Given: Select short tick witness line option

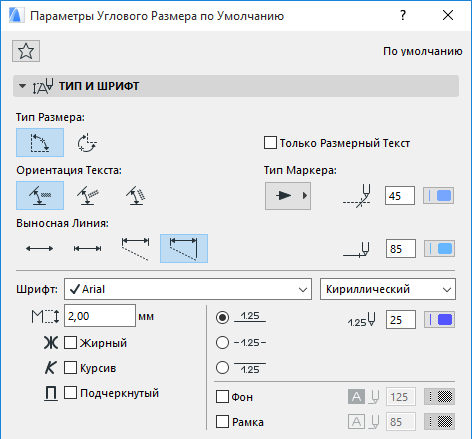Looking at the screenshot, I should pyautogui.click(x=87, y=248).
